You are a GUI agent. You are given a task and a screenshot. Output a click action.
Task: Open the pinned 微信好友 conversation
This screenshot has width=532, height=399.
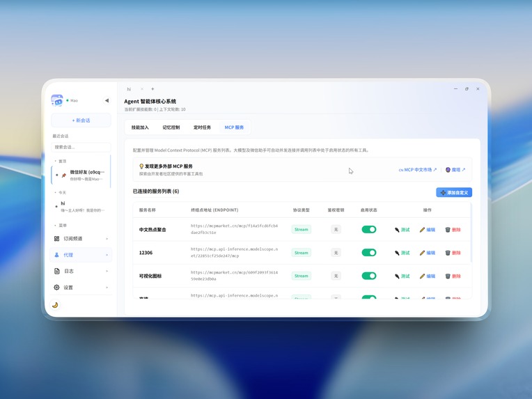click(81, 175)
